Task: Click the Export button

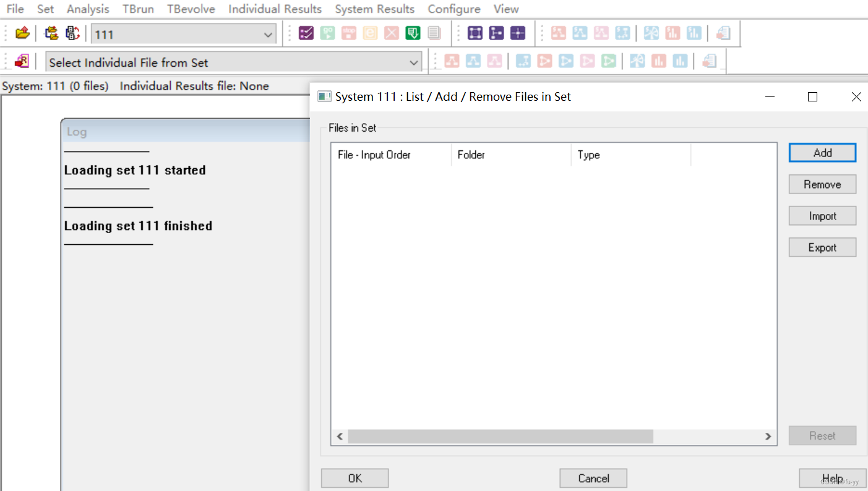Action: 822,247
